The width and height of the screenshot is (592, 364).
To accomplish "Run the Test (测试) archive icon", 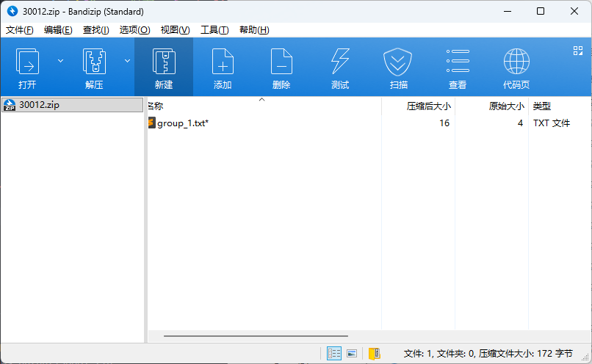I will click(x=340, y=62).
